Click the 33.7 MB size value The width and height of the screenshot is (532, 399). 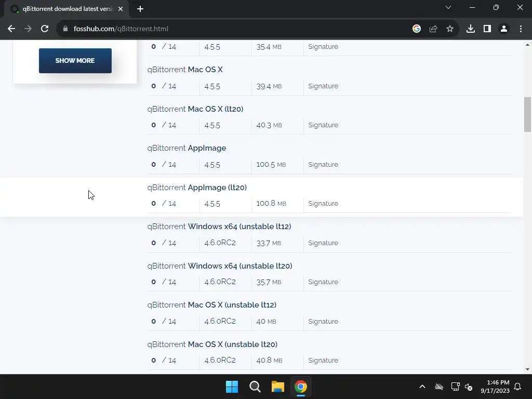pyautogui.click(x=269, y=243)
